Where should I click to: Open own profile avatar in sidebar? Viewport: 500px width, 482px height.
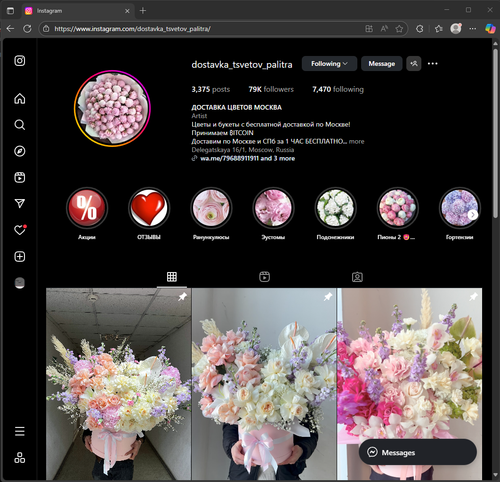[20, 283]
